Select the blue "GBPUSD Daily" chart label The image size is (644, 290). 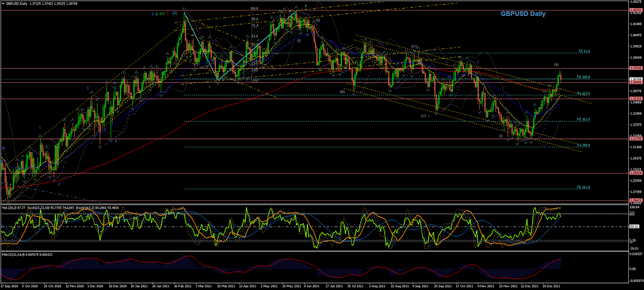(523, 14)
